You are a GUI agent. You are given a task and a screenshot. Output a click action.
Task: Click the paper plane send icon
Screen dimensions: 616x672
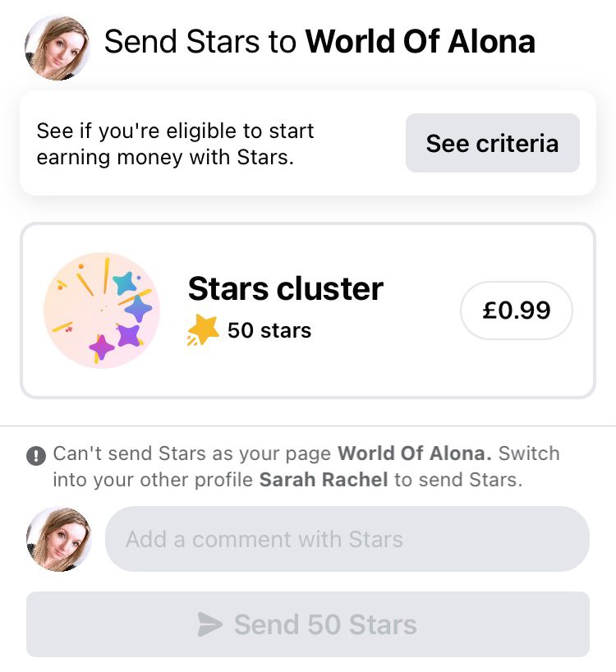[210, 624]
